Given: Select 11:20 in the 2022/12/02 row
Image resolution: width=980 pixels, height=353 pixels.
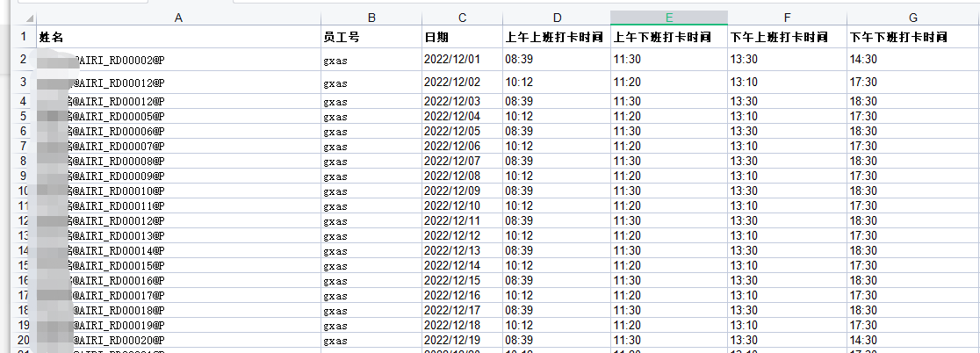Looking at the screenshot, I should coord(669,82).
